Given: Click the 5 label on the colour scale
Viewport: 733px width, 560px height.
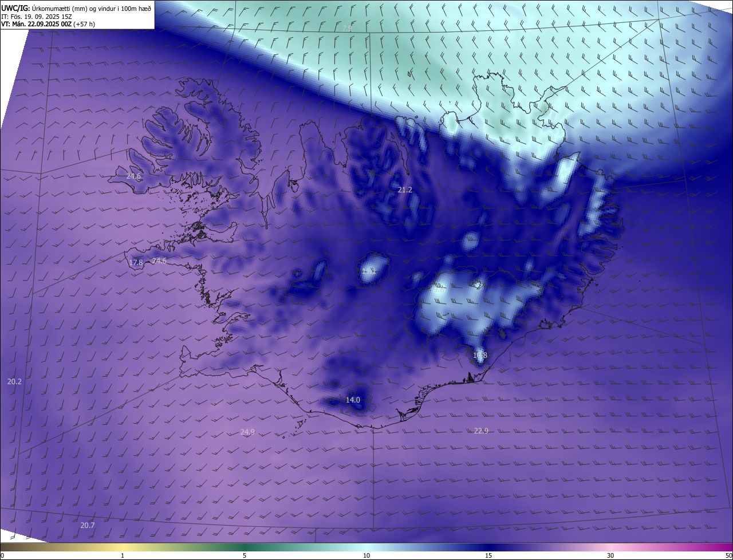Looking at the screenshot, I should point(245,555).
